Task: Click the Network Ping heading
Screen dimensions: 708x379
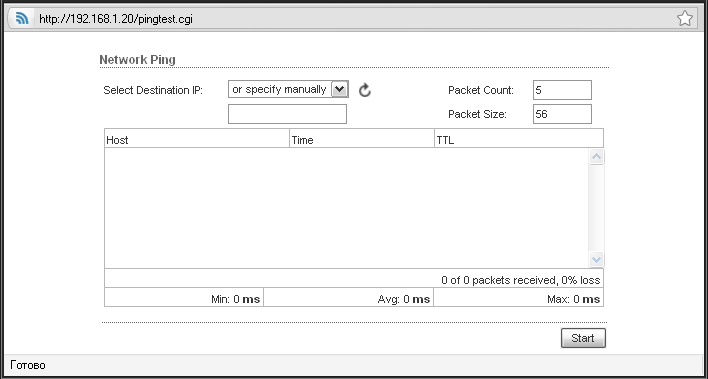Action: pyautogui.click(x=137, y=60)
